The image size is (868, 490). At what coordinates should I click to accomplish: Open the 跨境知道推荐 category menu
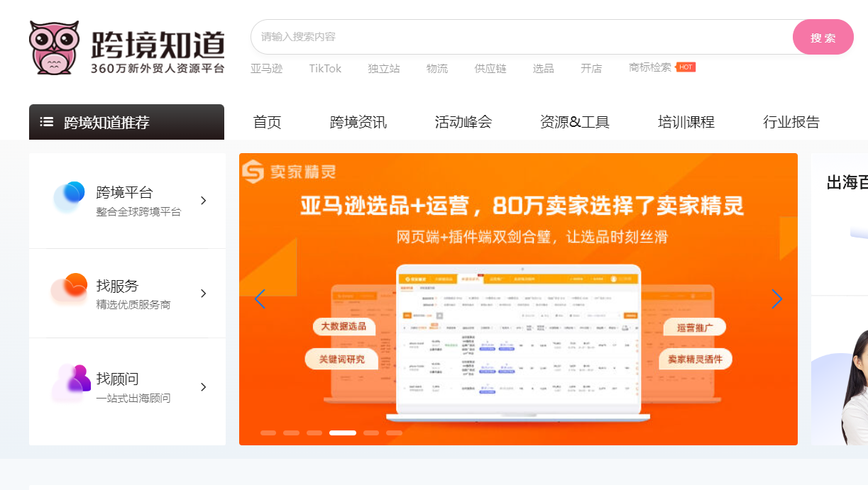[x=126, y=122]
